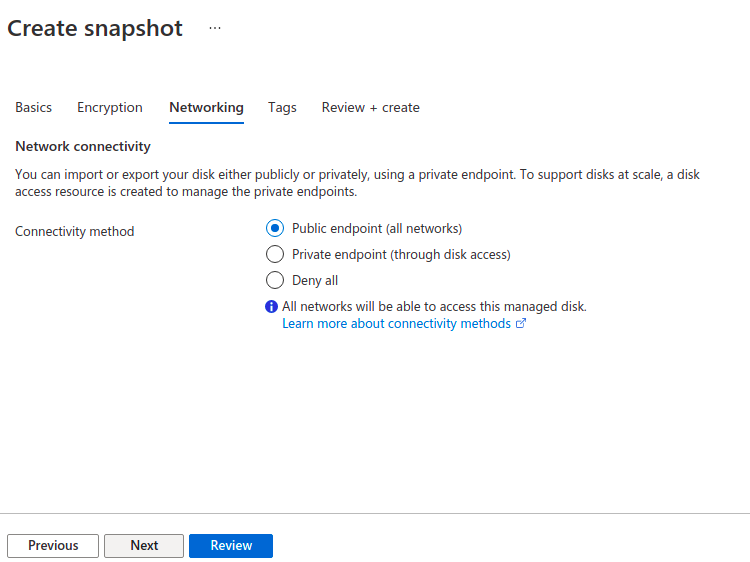Click the blue info icon under Deny all
This screenshot has height=562, width=750.
click(x=271, y=307)
